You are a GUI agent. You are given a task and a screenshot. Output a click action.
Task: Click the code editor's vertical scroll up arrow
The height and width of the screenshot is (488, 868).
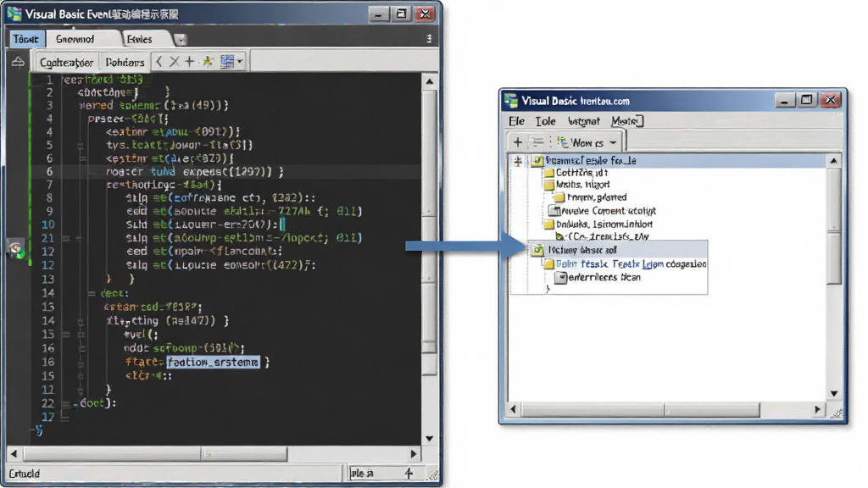[430, 82]
